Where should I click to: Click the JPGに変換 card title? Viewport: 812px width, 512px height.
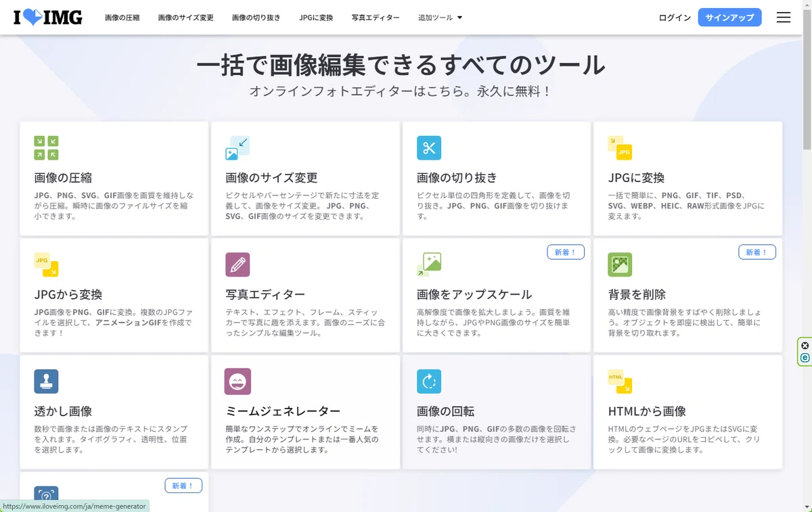pos(636,178)
